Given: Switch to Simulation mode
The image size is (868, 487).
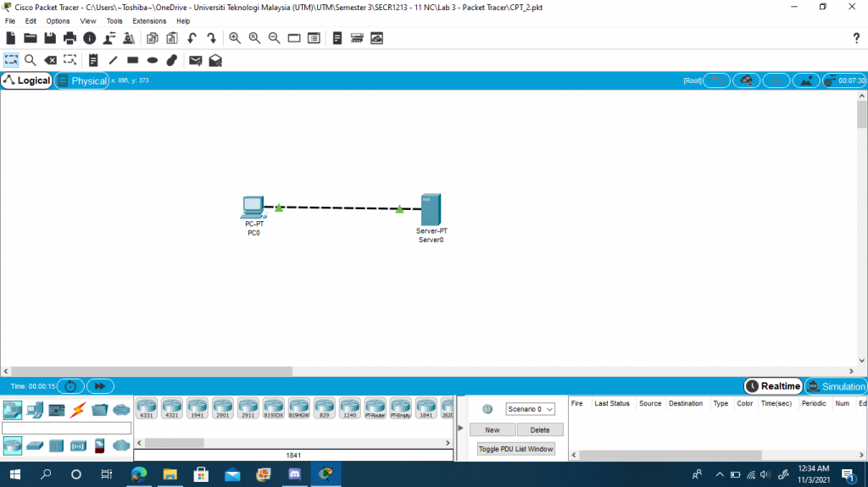Looking at the screenshot, I should (x=836, y=386).
